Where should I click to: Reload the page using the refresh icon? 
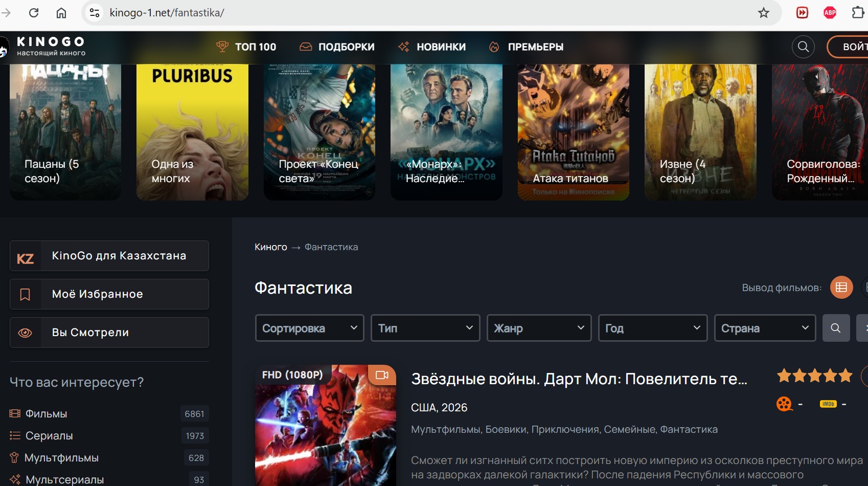click(x=34, y=13)
